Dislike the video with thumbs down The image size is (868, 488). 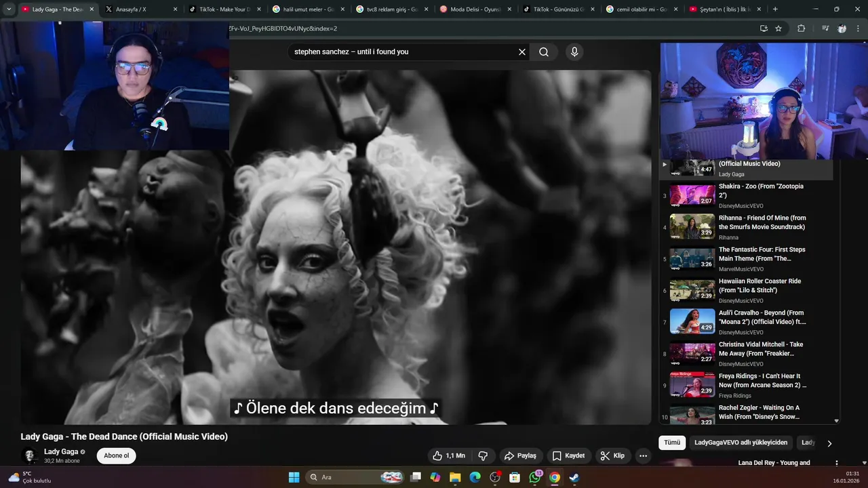[x=484, y=455]
